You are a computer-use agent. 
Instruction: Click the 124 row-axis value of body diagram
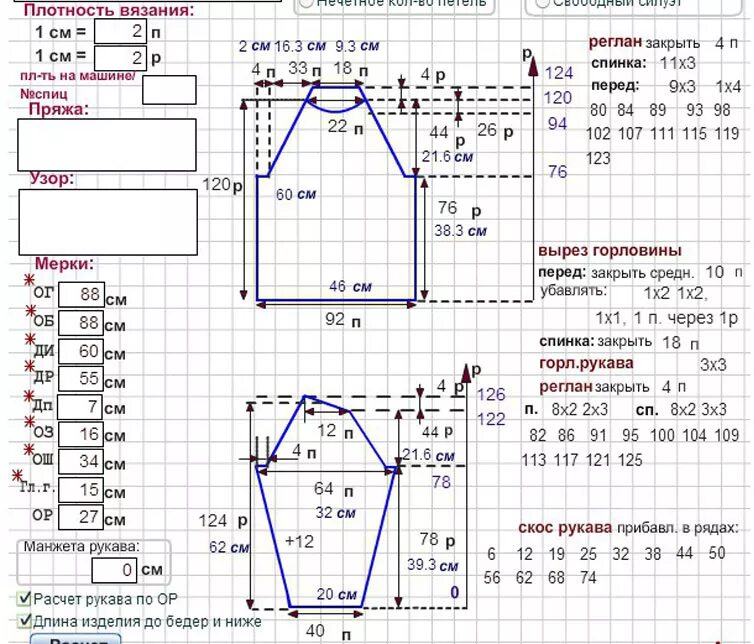559,74
